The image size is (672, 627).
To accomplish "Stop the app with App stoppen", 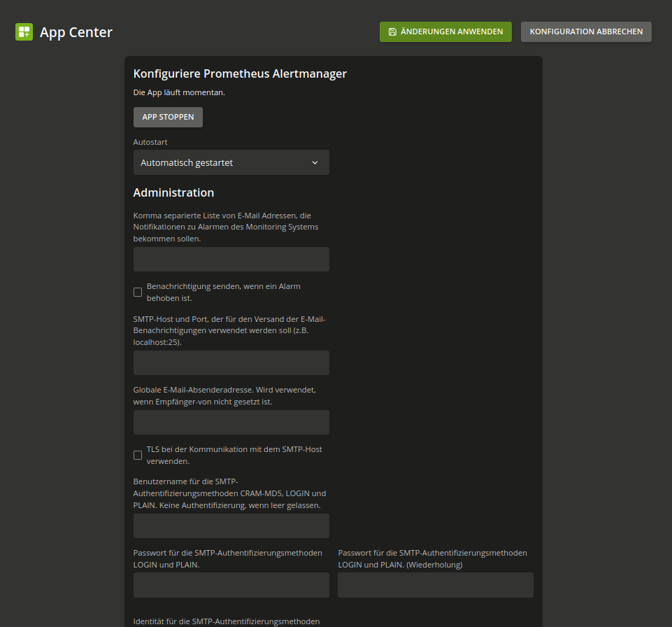I will point(168,117).
